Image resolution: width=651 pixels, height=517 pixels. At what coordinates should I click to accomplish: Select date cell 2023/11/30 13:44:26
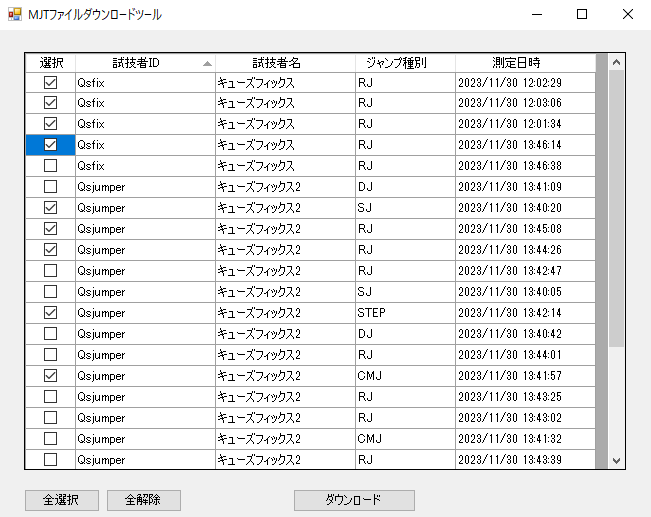(525, 250)
